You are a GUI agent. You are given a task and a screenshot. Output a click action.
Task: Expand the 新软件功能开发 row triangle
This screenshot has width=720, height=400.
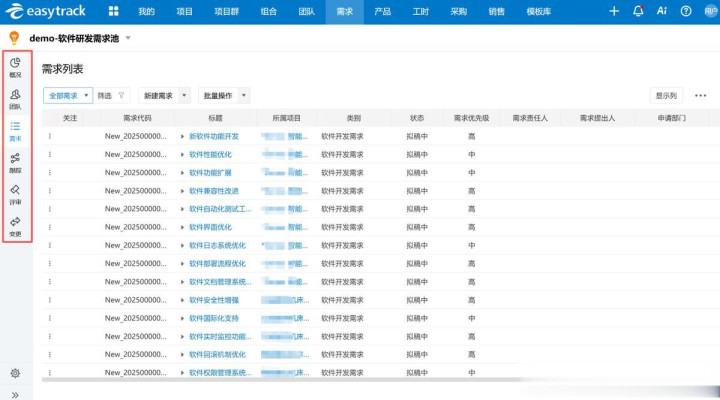(182, 136)
